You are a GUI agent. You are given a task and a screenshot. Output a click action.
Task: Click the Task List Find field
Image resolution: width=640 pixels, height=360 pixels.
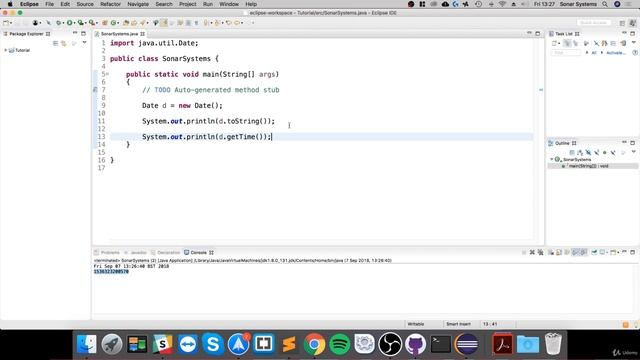click(565, 53)
